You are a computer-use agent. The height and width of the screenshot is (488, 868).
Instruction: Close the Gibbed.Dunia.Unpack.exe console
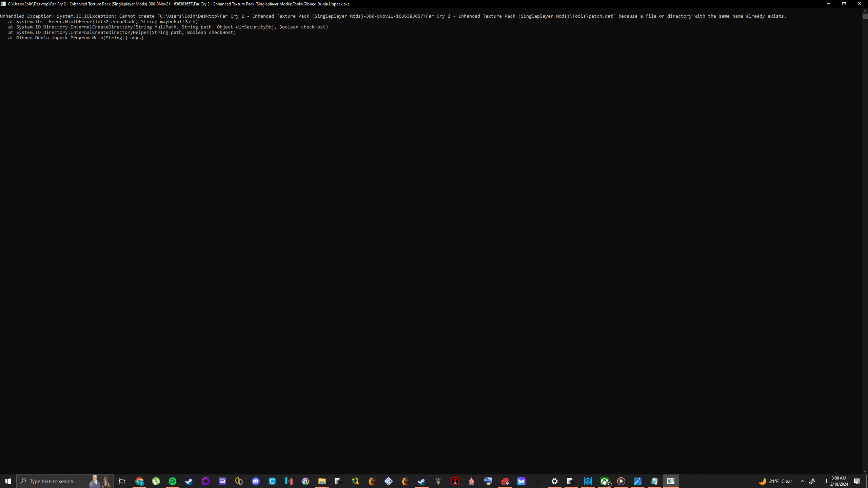860,4
